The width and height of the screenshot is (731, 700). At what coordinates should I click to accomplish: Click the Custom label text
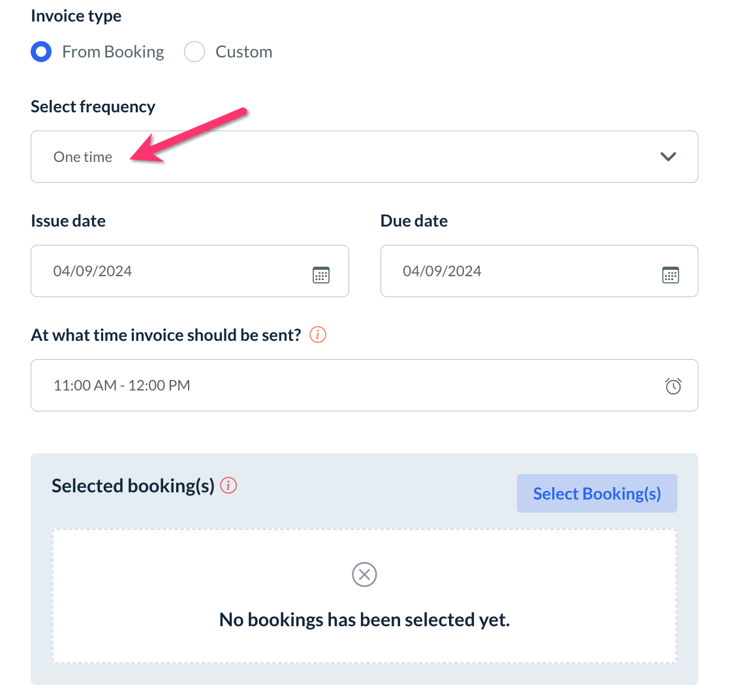243,52
